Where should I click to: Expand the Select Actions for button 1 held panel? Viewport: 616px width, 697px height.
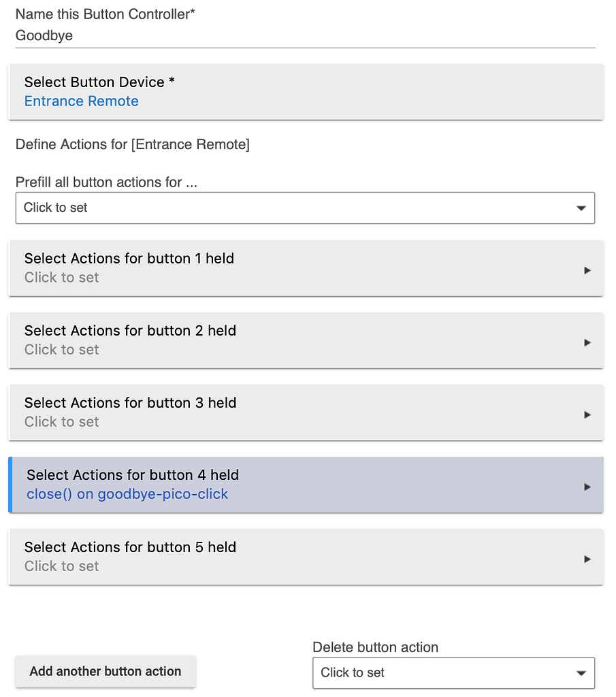click(272, 268)
